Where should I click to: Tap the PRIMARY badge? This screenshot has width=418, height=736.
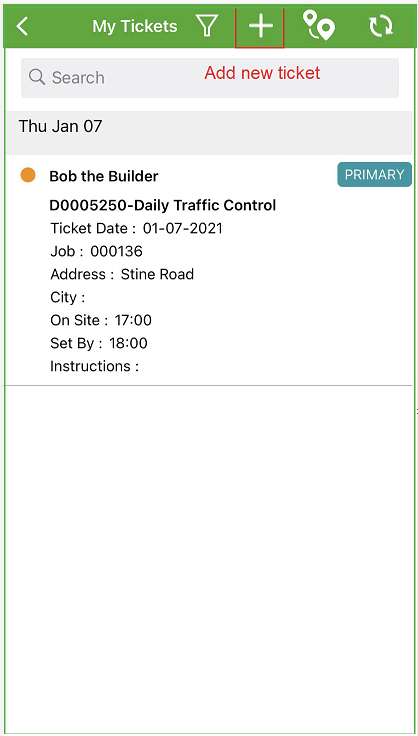374,175
